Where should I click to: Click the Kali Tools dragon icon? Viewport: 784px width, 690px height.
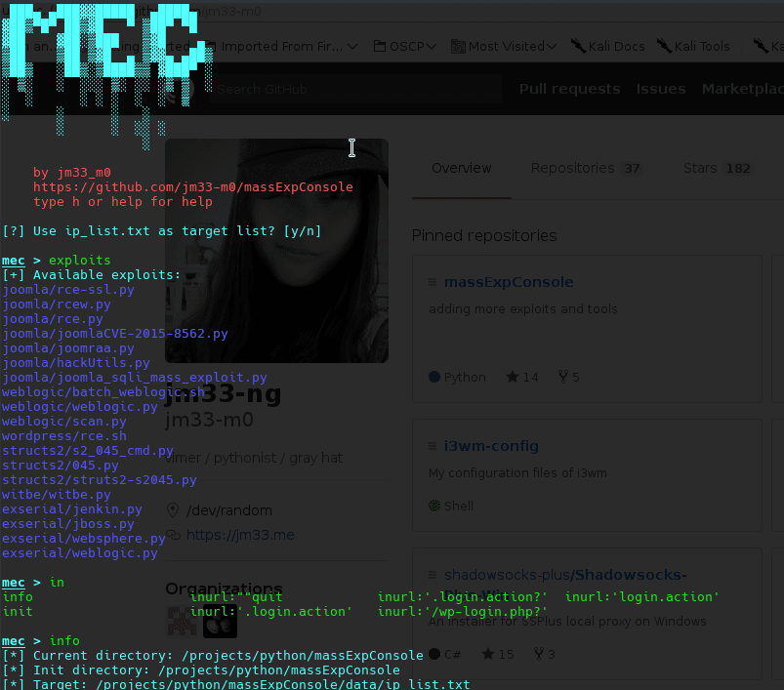(x=664, y=46)
